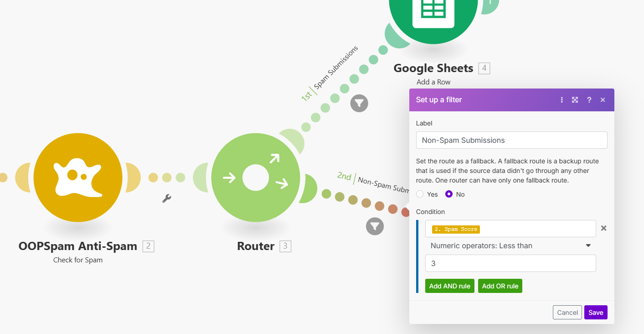The height and width of the screenshot is (334, 644).
Task: Close the Set up a filter dialog
Action: [x=603, y=100]
